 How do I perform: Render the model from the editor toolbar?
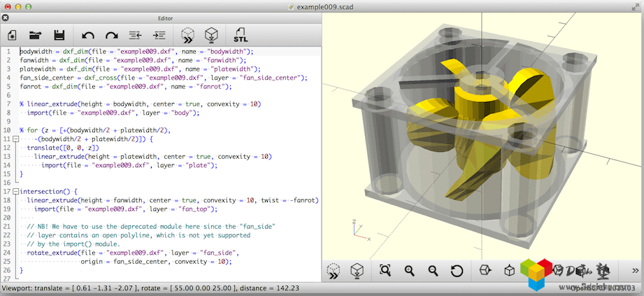(x=211, y=36)
